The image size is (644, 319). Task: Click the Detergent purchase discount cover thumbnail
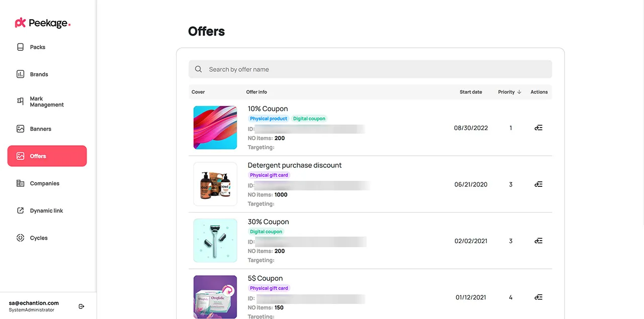pos(215,184)
